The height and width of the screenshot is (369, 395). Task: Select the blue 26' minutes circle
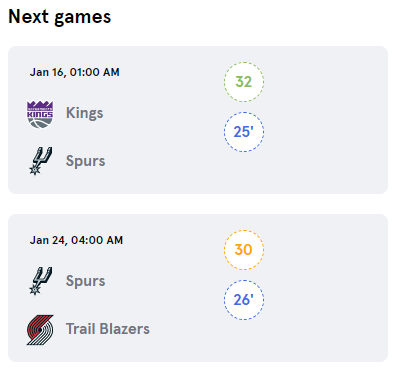tap(244, 300)
